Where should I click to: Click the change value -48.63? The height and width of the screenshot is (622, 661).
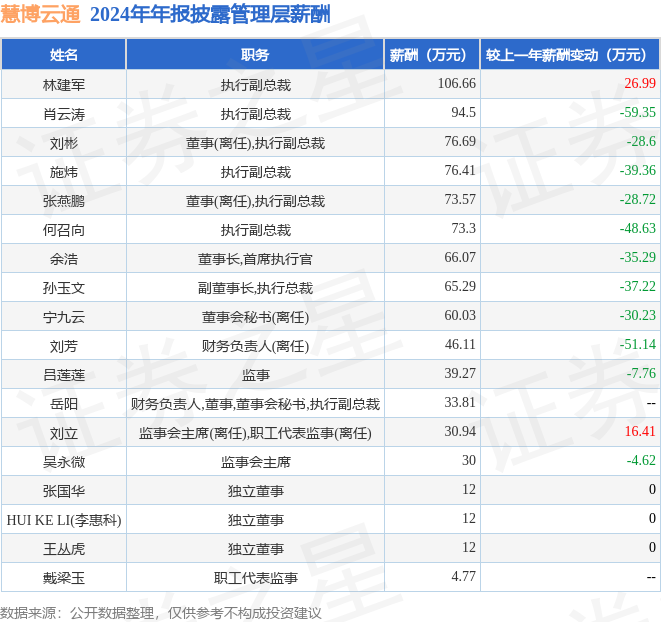click(x=638, y=228)
